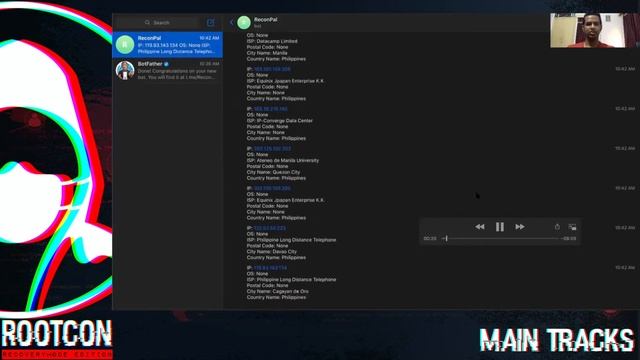This screenshot has width=640, height=360.
Task: Rewind the video player
Action: click(480, 227)
